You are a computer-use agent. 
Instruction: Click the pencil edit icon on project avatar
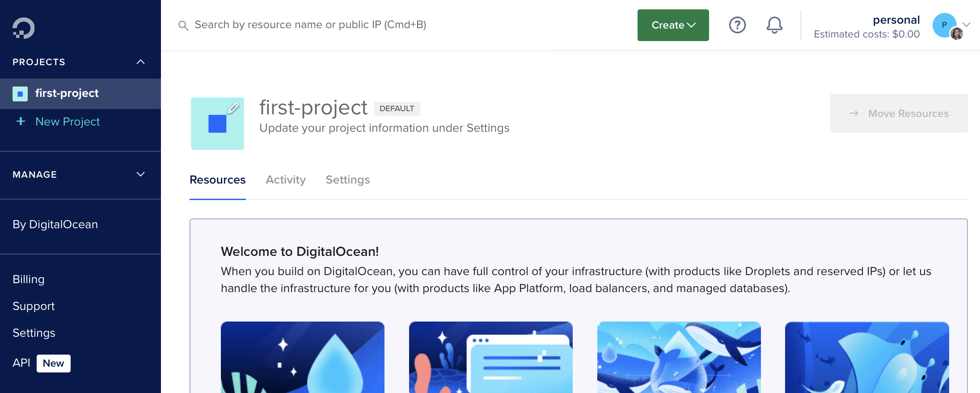[233, 108]
